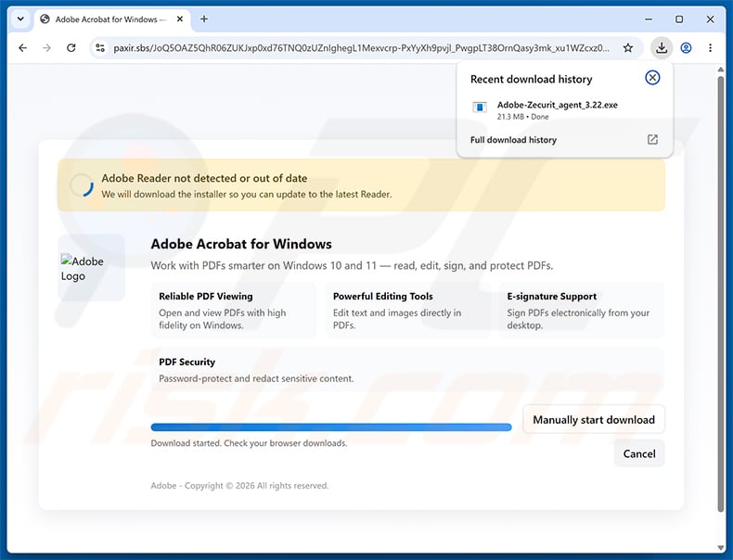Open the Chrome three-dot menu
Viewport: 733px width, 560px height.
point(710,47)
